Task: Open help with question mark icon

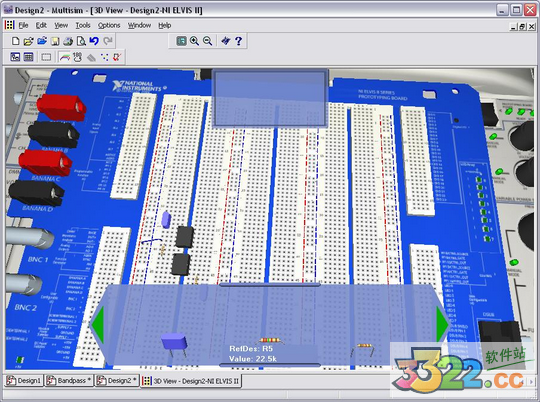Action: click(238, 41)
